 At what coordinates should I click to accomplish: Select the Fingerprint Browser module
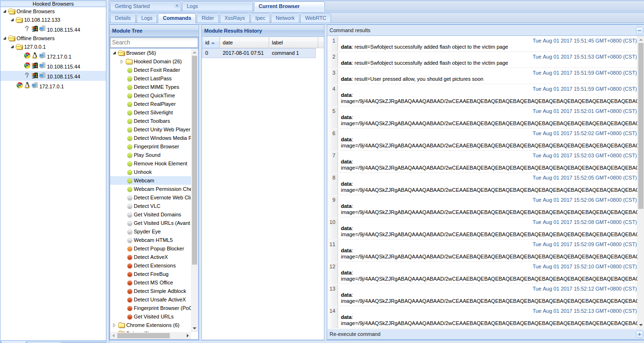coord(156,146)
